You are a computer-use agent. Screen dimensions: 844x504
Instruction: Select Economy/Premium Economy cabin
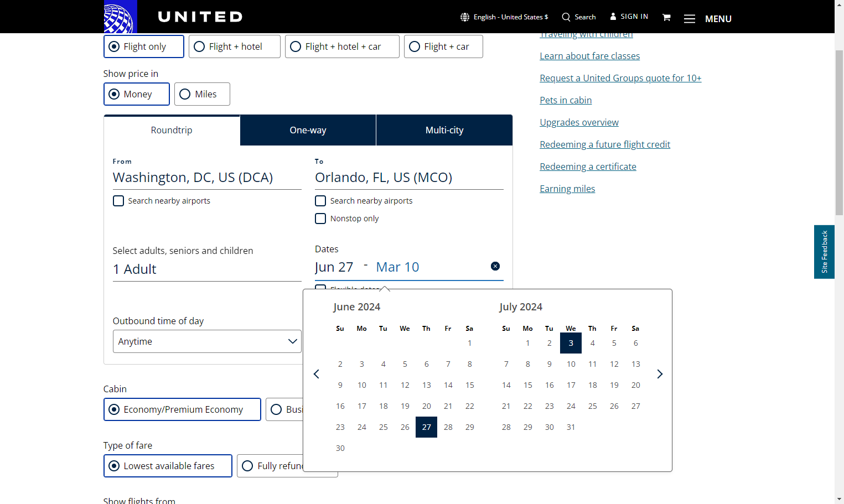click(x=182, y=409)
